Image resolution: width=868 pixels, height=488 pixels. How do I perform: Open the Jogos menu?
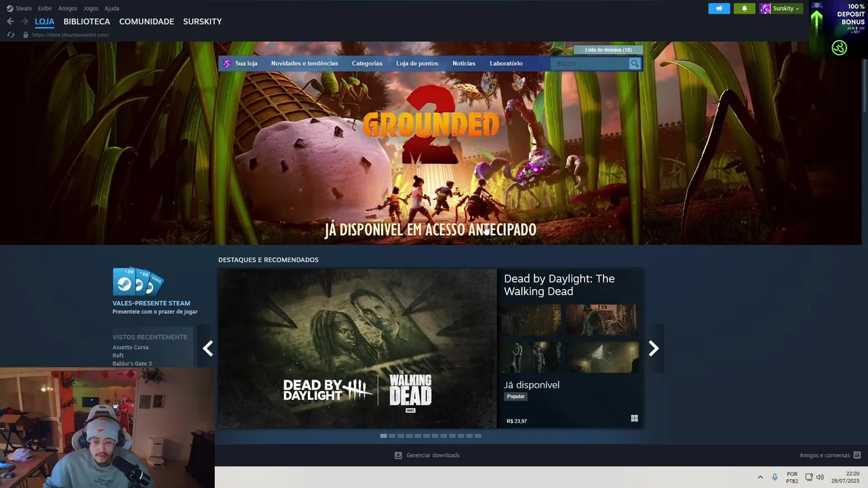[x=91, y=8]
